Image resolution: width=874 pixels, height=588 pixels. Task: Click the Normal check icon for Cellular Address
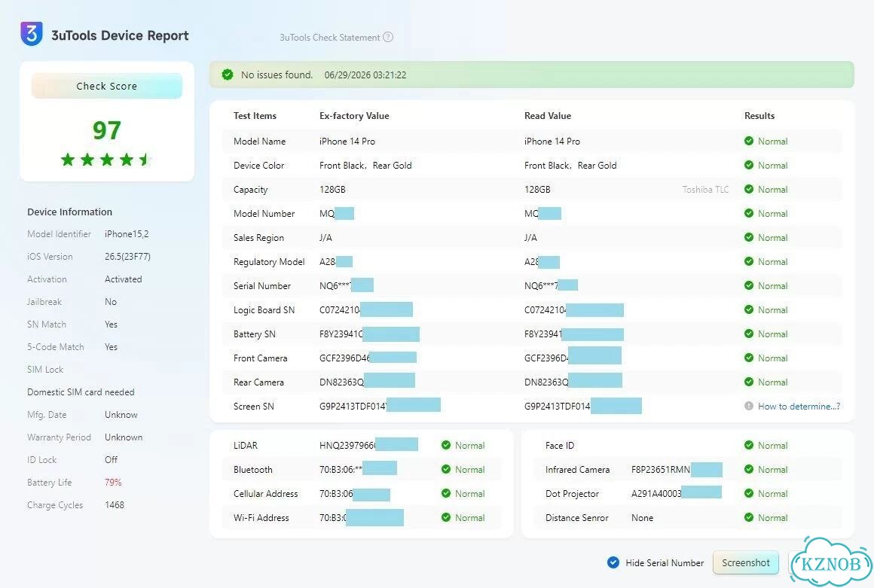[446, 493]
